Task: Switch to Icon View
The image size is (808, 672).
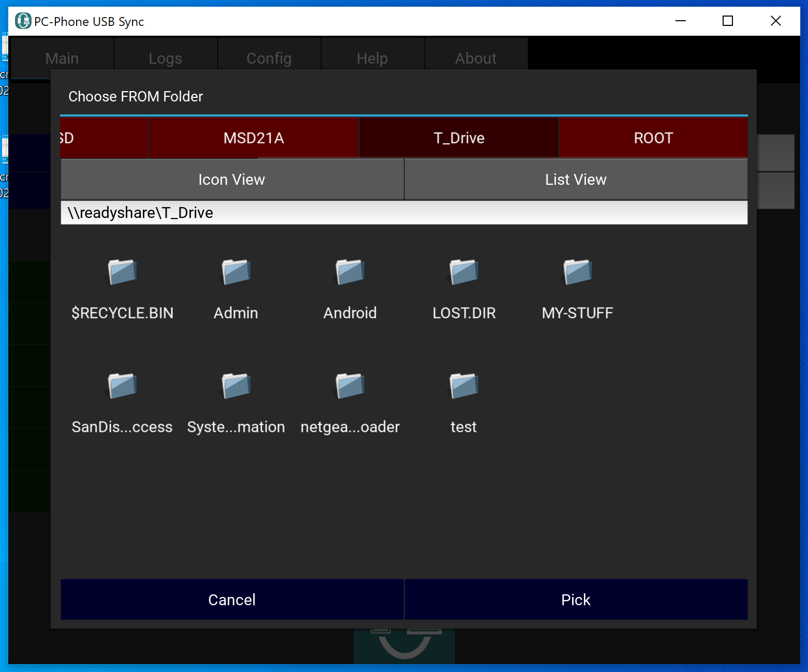Action: point(232,180)
